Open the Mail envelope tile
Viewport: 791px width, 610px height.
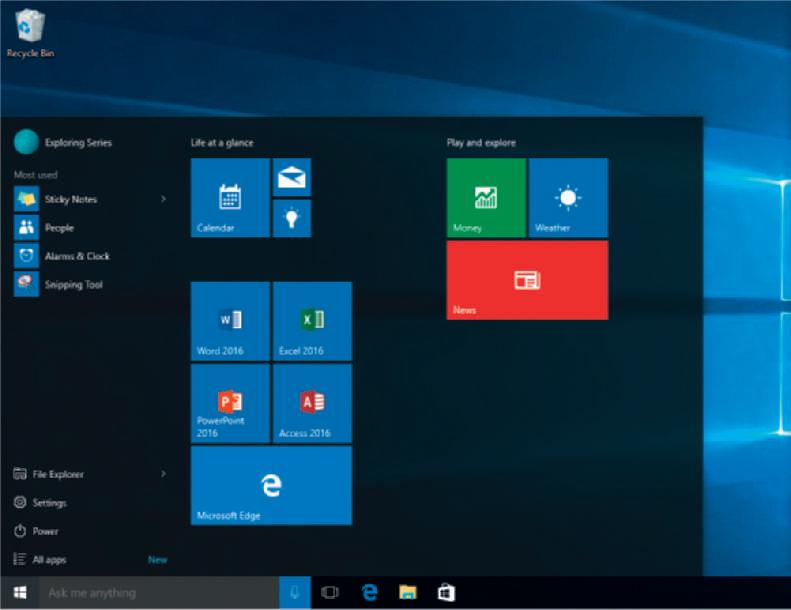292,177
